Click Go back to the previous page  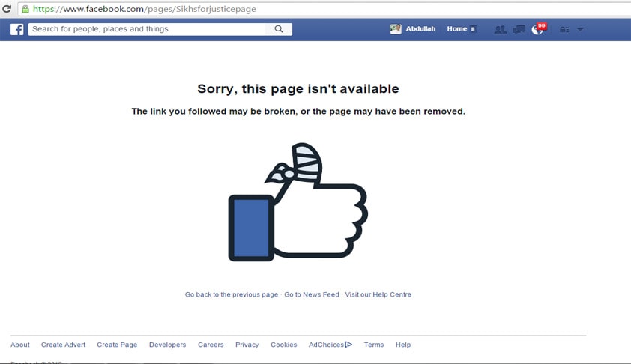[232, 294]
